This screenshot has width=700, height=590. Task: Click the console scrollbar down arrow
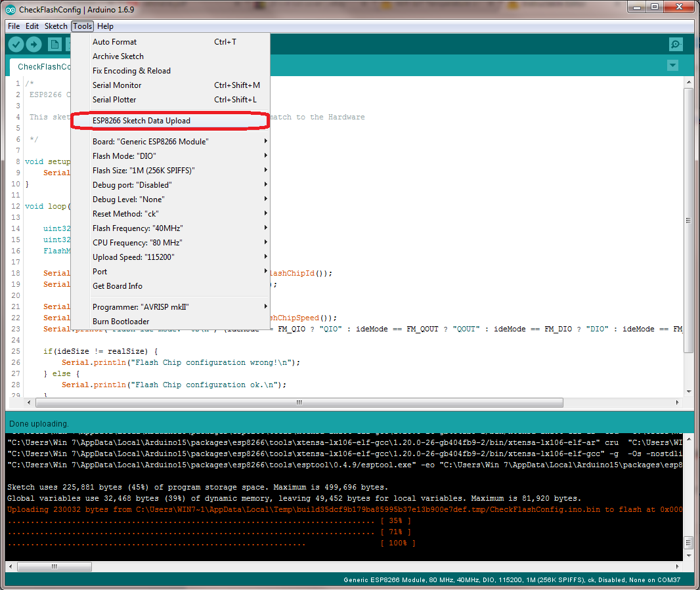(688, 555)
